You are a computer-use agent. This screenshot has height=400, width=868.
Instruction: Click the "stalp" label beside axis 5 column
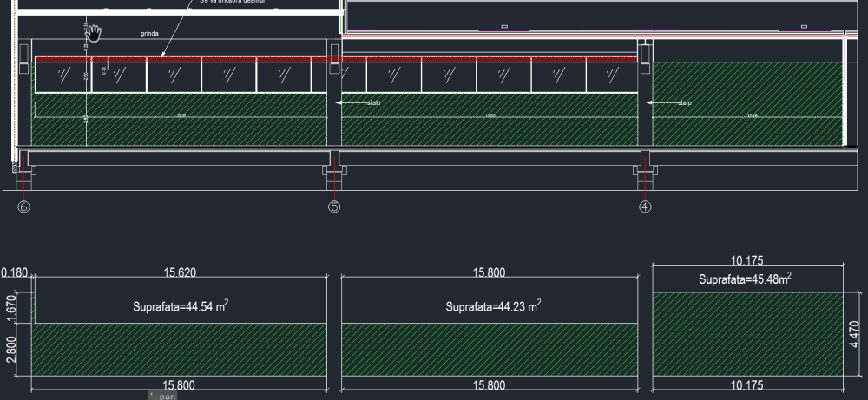click(x=374, y=103)
